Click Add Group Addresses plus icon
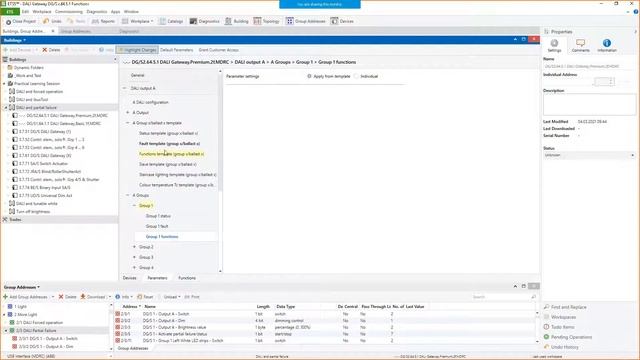640x360 pixels. [5, 297]
